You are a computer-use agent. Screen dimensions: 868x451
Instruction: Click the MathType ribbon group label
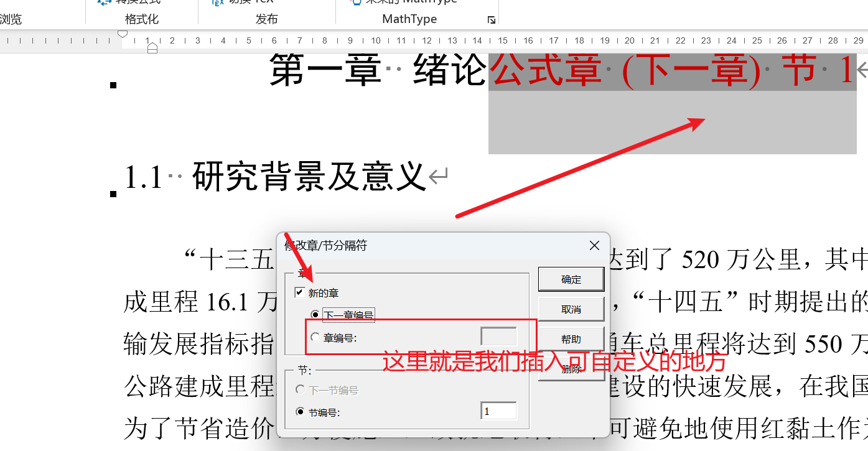(x=409, y=19)
